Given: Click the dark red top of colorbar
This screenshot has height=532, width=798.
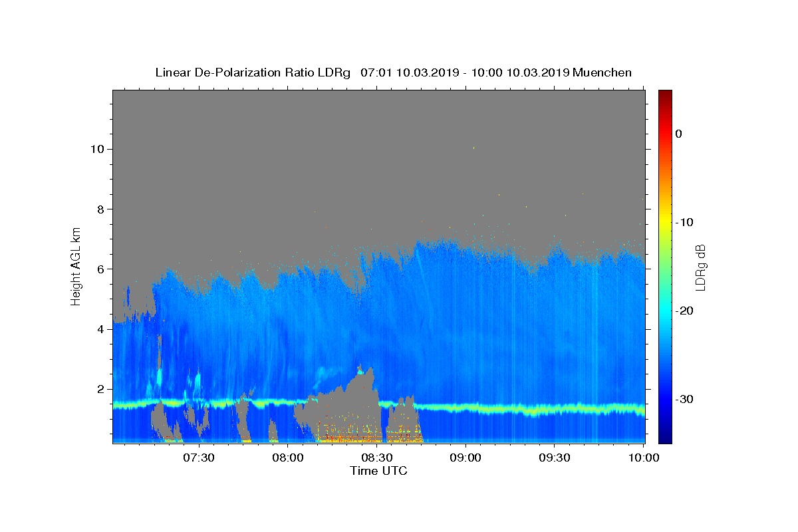Looking at the screenshot, I should pyautogui.click(x=665, y=94).
